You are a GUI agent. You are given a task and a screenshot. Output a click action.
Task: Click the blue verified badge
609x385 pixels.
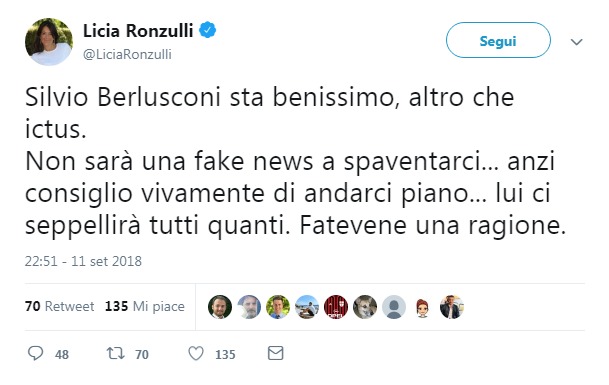208,30
